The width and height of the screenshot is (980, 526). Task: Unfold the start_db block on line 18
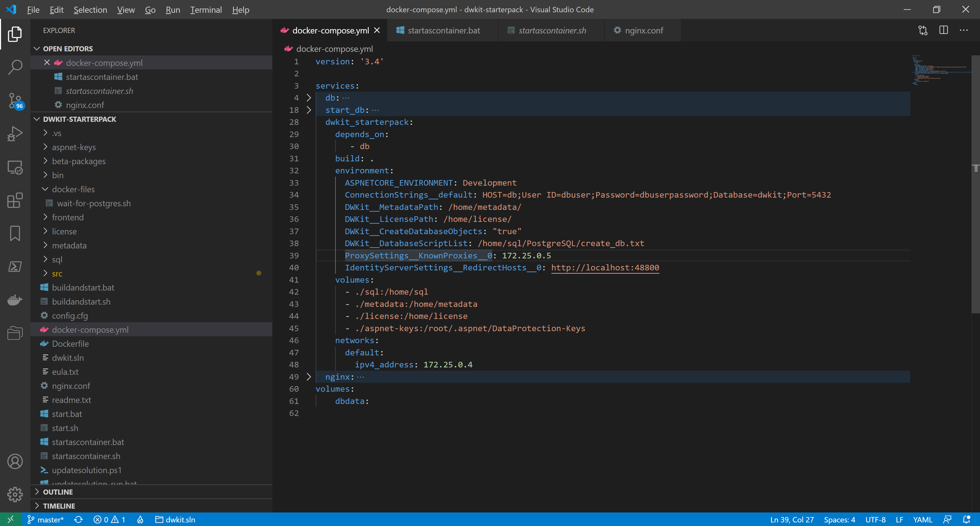tap(309, 110)
